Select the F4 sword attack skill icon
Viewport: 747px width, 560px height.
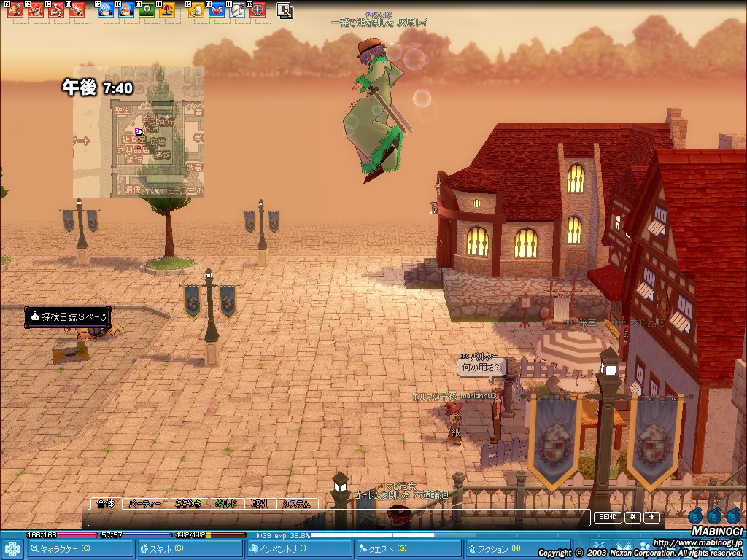click(77, 10)
